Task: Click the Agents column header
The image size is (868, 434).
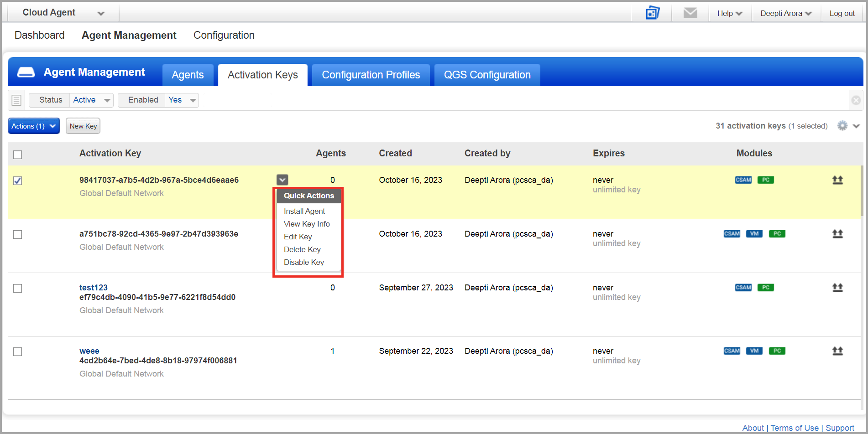Action: (331, 153)
